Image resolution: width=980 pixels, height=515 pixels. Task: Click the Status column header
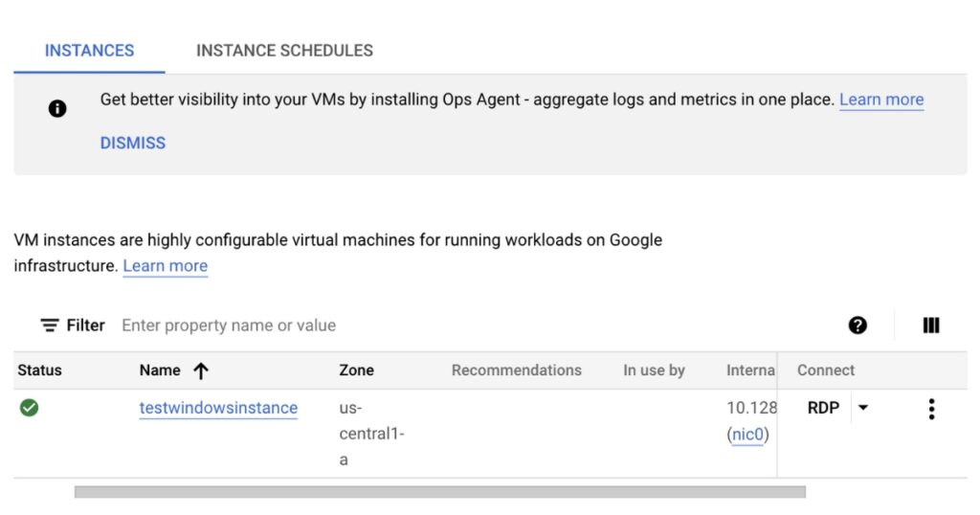[x=39, y=370]
